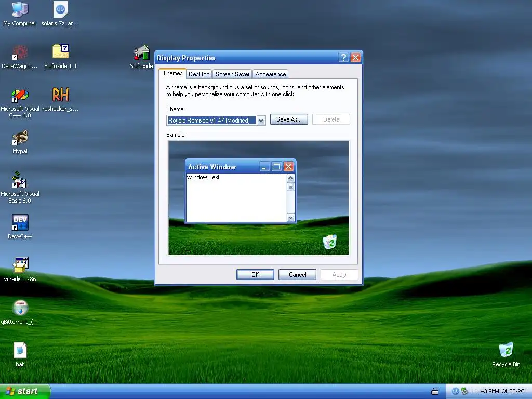The height and width of the screenshot is (399, 532).
Task: Click the Display Properties title bar
Action: pyautogui.click(x=246, y=58)
